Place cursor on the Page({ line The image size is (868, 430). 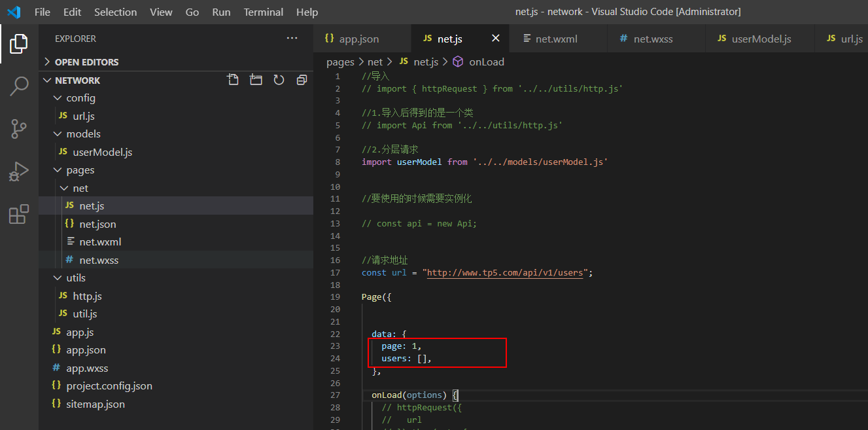[x=377, y=297]
